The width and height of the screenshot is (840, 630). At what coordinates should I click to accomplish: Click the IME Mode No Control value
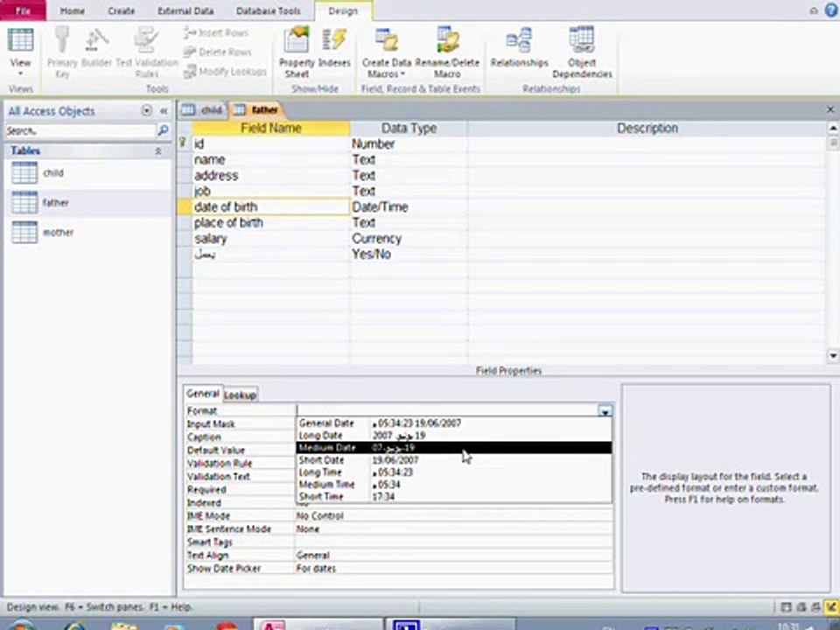click(x=454, y=516)
